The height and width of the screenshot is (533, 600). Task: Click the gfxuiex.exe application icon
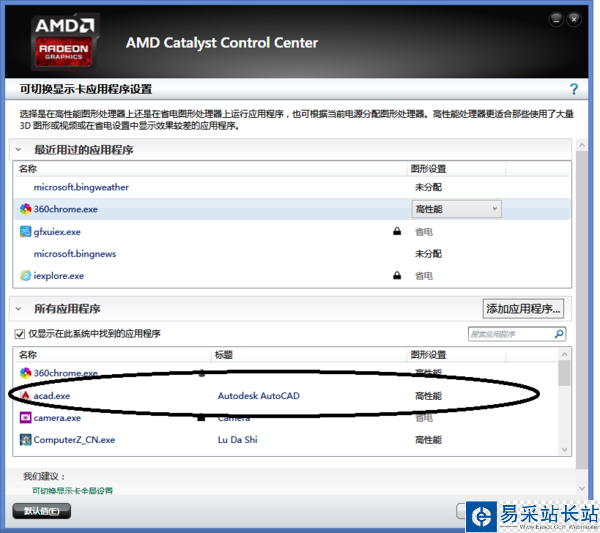tap(25, 231)
